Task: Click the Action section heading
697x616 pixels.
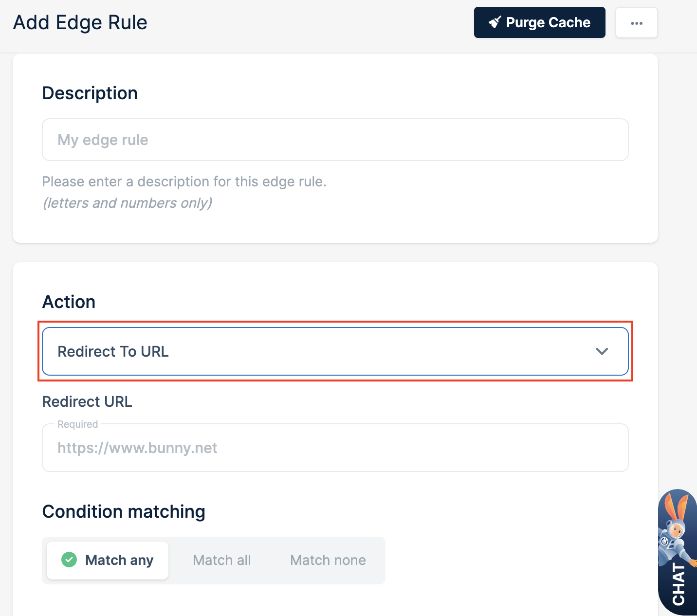Action: 69,302
